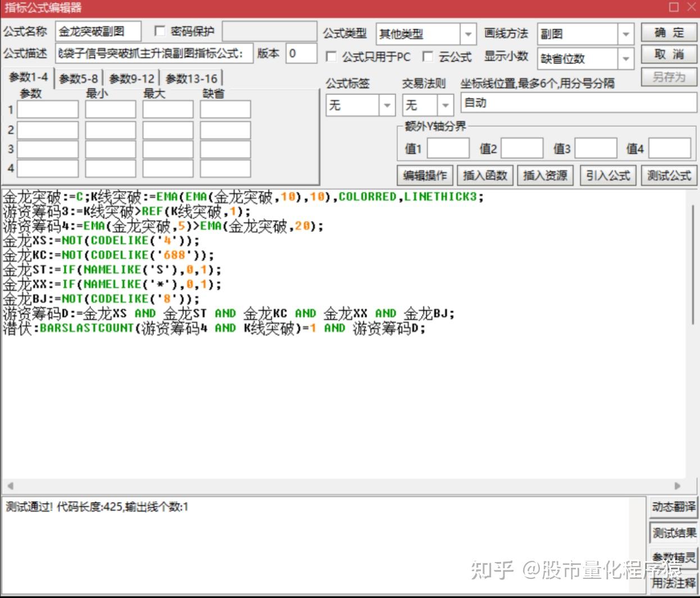Click the code line starting 游资筹码3
The height and width of the screenshot is (598, 700).
[x=127, y=211]
